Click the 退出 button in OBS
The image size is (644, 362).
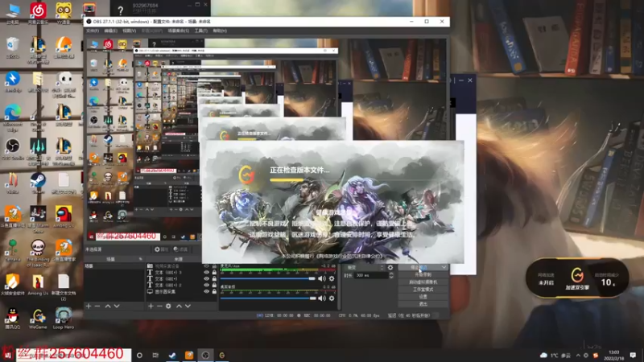coord(423,304)
